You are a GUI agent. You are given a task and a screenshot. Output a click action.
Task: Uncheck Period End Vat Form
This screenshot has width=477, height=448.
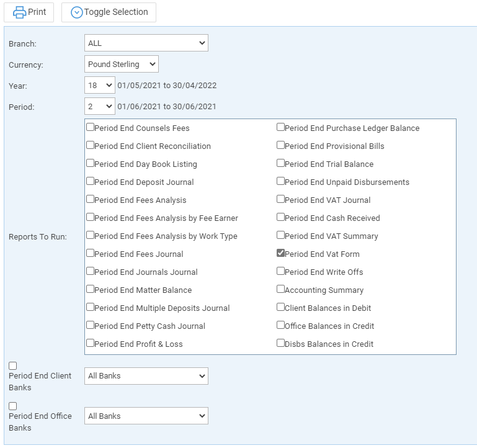click(280, 253)
